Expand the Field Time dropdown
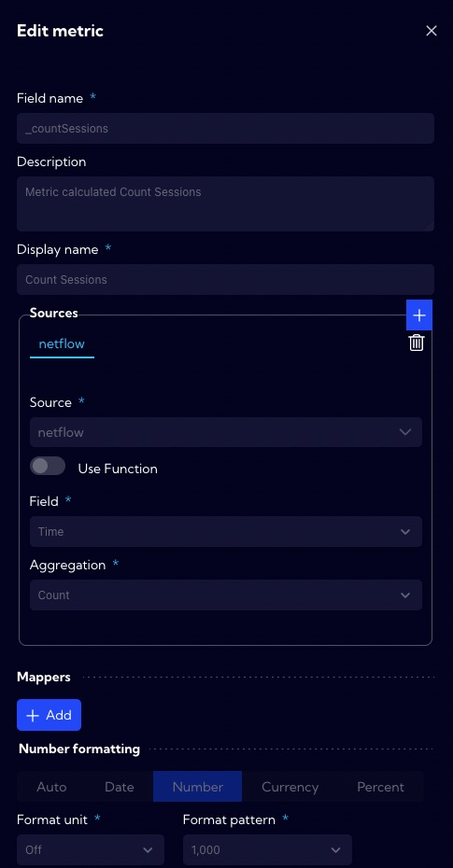 coord(226,531)
